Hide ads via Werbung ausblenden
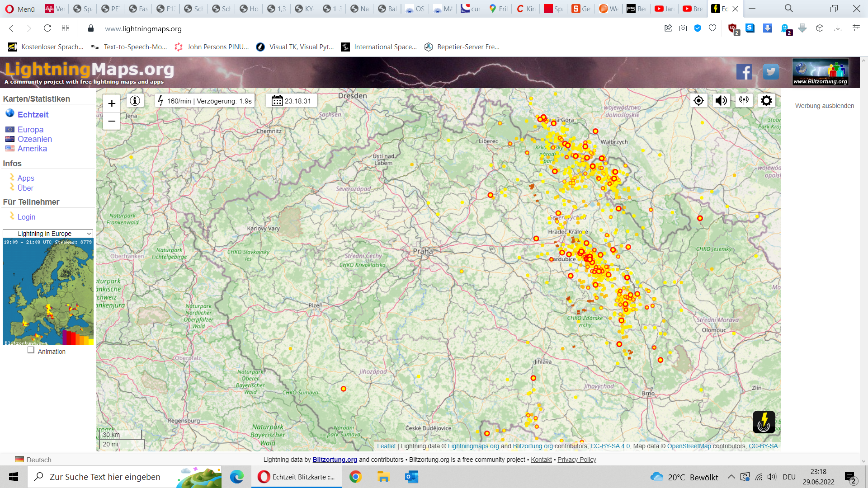This screenshot has height=488, width=868. 825,106
